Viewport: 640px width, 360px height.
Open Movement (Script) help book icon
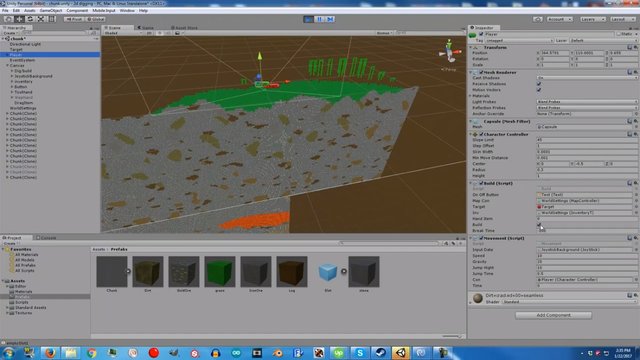point(629,238)
